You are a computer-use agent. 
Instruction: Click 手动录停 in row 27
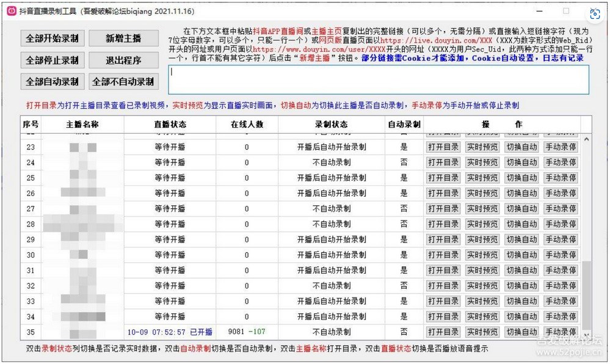(x=561, y=209)
